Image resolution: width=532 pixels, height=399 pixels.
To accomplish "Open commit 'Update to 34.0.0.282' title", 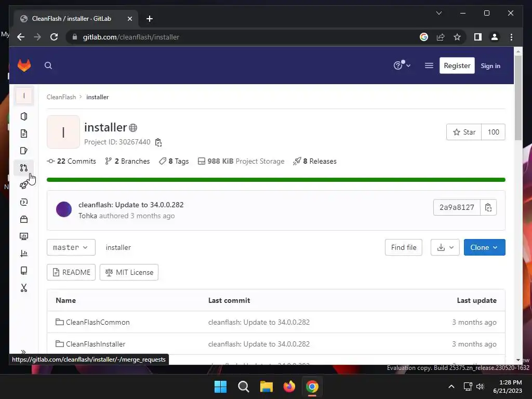I will [131, 205].
